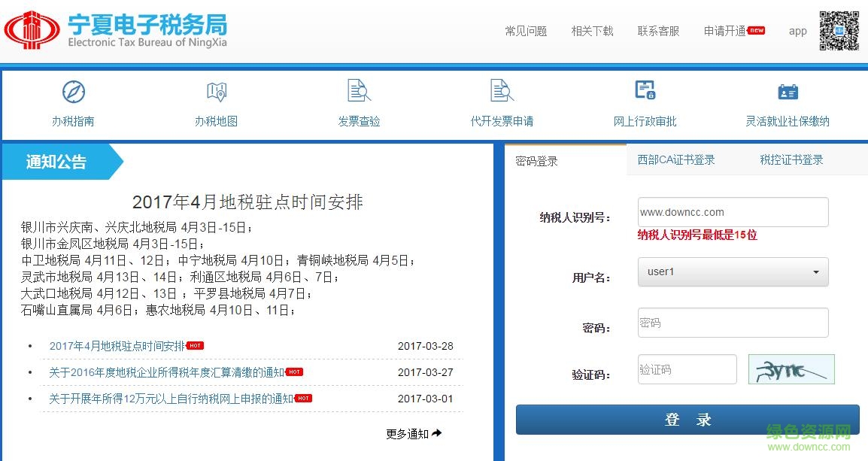Click the 密码 password input field
Viewport: 868px width, 461px height.
(733, 323)
